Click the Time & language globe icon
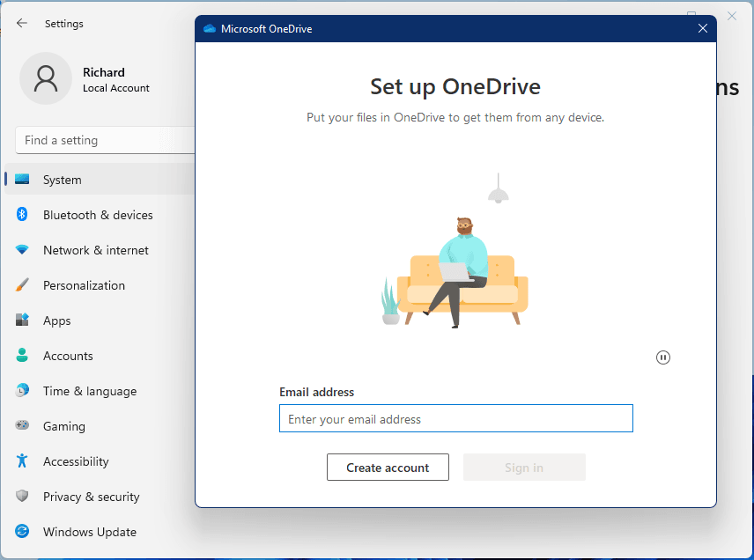 22,390
